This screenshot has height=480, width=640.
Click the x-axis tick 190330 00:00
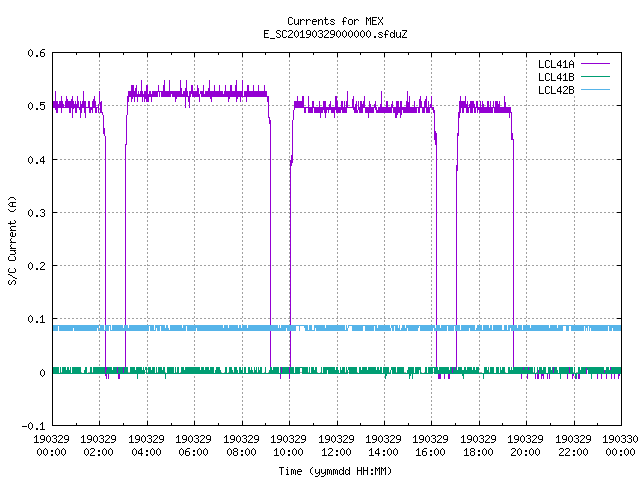click(x=620, y=446)
